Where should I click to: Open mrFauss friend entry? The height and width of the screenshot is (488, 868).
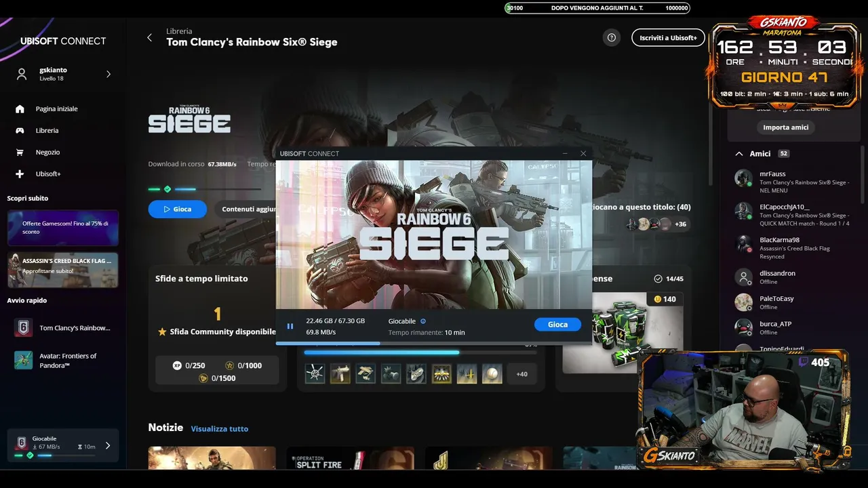click(792, 182)
